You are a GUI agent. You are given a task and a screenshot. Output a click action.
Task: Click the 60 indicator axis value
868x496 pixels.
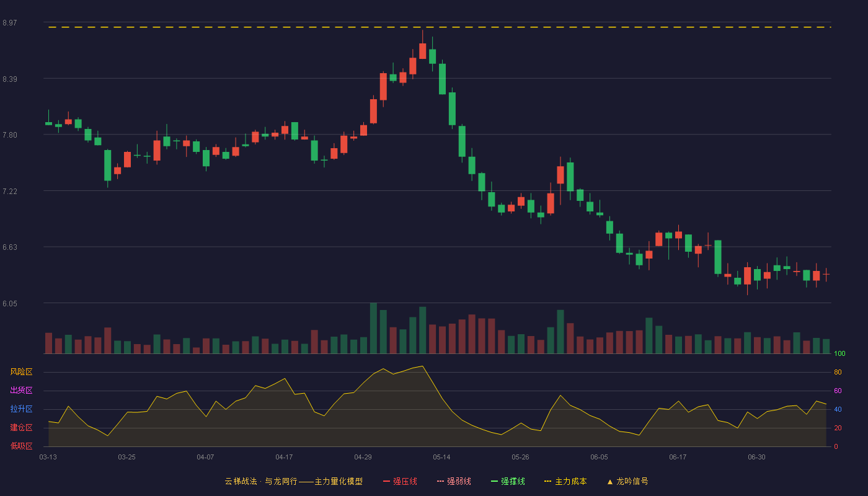coord(838,391)
